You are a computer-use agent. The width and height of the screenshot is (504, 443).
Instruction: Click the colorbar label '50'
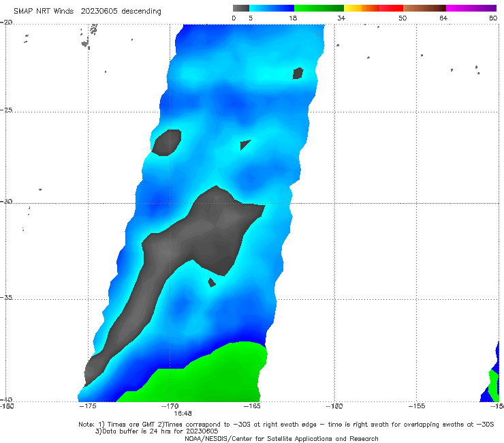click(x=403, y=18)
